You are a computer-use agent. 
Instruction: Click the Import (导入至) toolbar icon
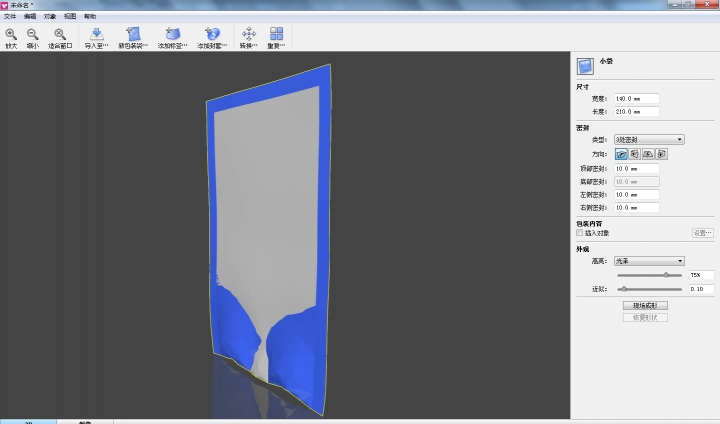click(96, 34)
